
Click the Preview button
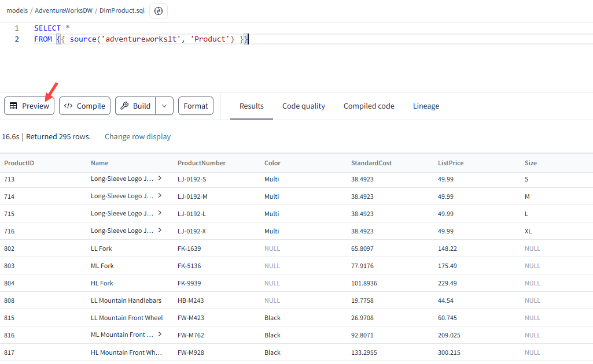(29, 106)
